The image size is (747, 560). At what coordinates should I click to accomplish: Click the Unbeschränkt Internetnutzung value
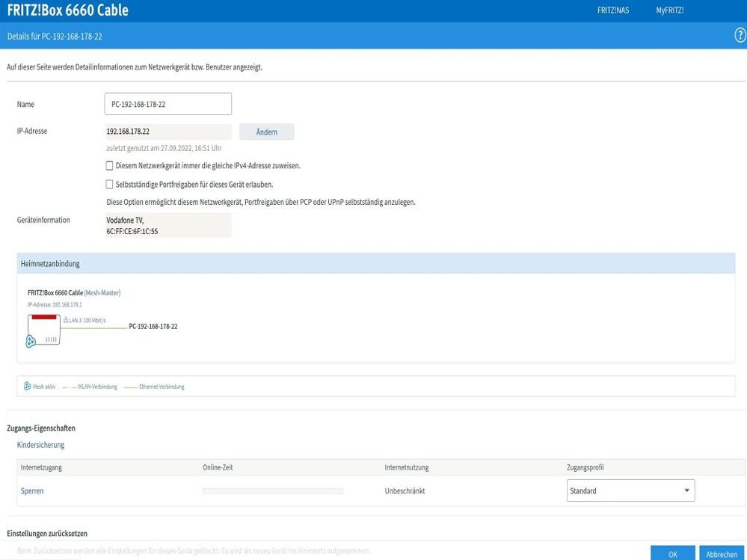pos(405,490)
